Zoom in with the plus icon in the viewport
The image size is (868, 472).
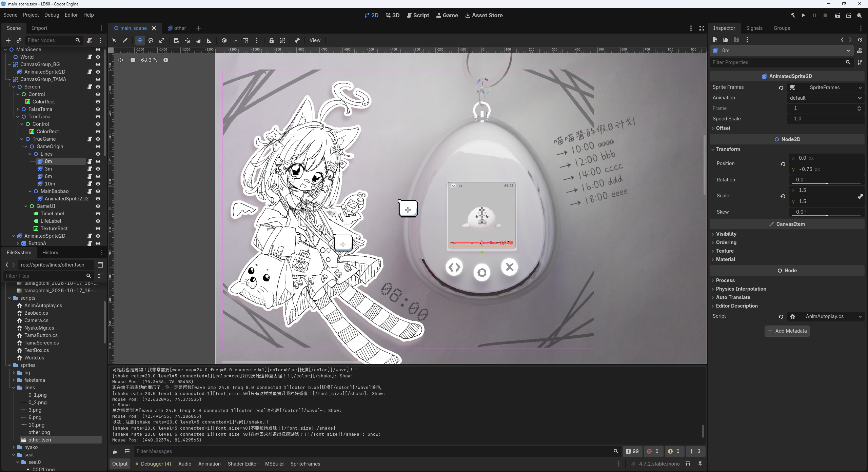pyautogui.click(x=166, y=60)
